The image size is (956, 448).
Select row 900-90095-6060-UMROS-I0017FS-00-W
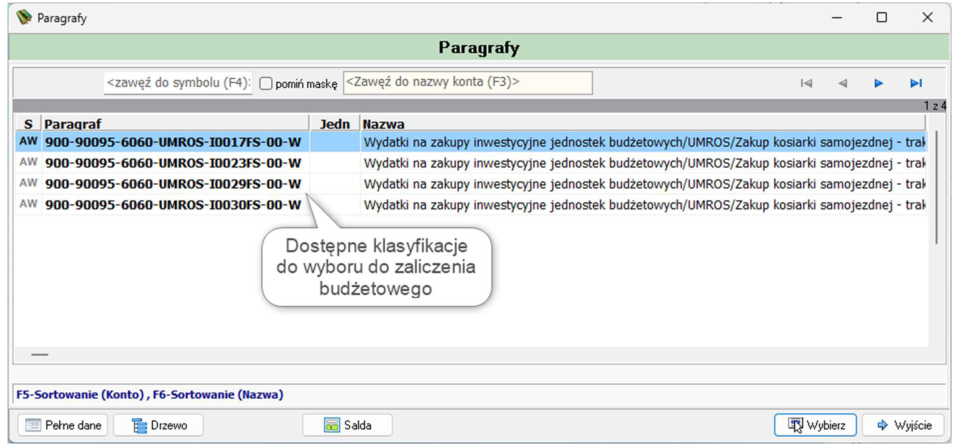(471, 141)
